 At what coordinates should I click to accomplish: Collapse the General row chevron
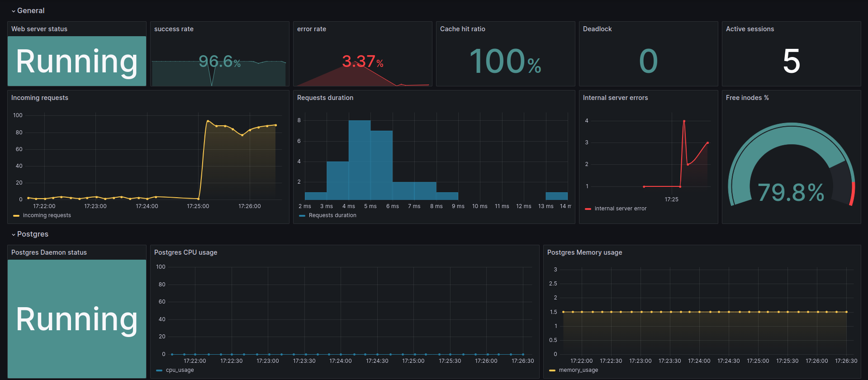point(14,11)
